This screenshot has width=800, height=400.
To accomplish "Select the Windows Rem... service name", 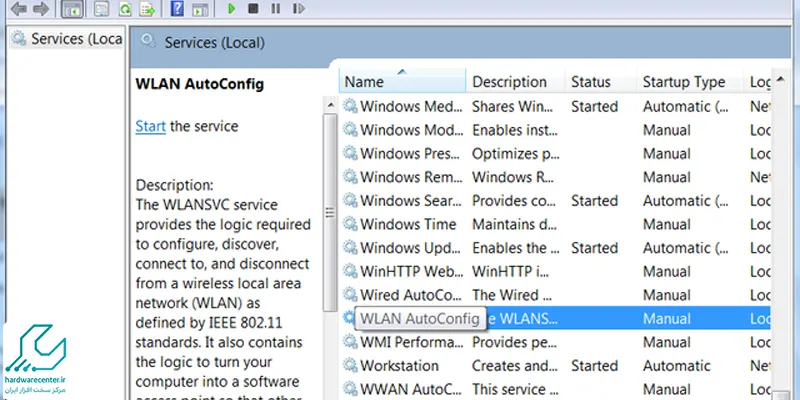I will [x=411, y=177].
